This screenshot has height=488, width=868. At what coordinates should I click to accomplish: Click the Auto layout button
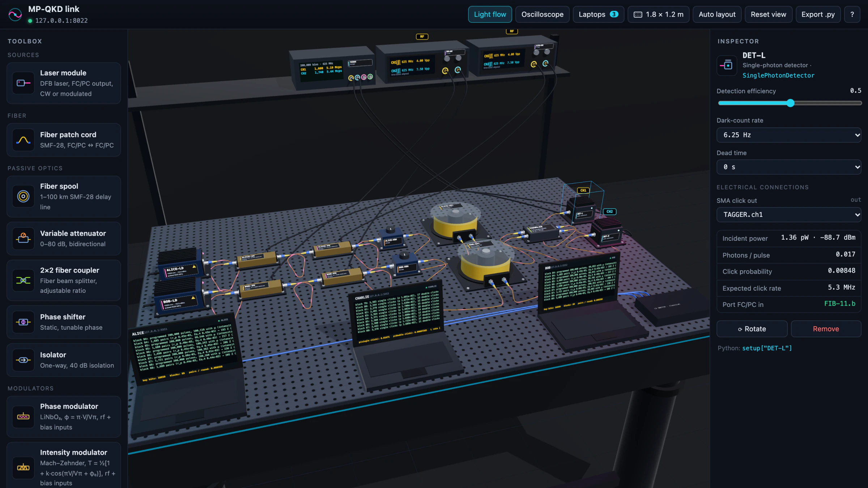[717, 14]
